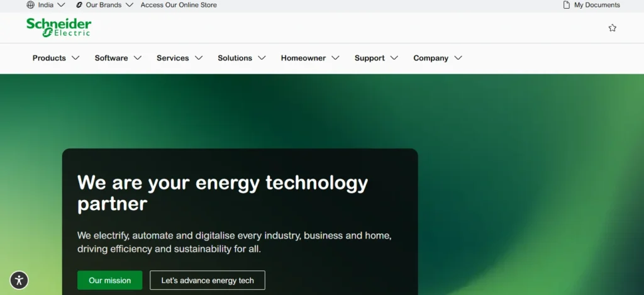Click the globe icon beside India
Image resolution: width=644 pixels, height=295 pixels.
pos(30,5)
